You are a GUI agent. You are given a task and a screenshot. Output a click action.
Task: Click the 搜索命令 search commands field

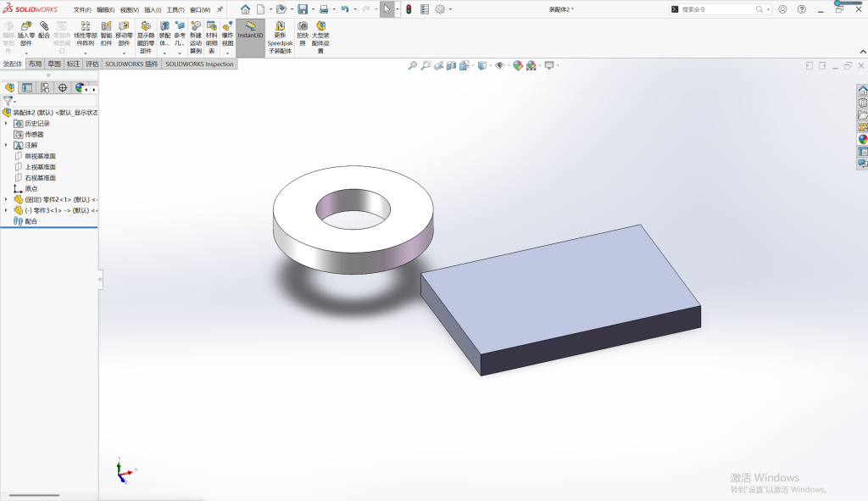[716, 9]
